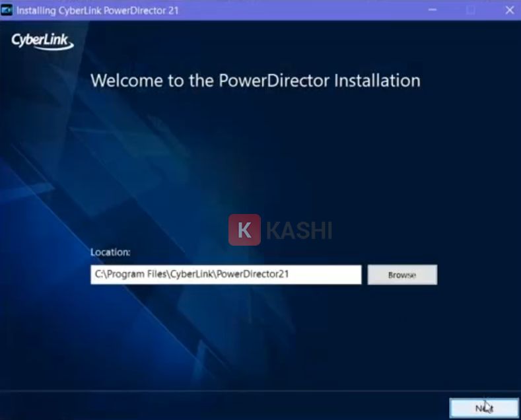Minimize the installer window
521x420 pixels.
pyautogui.click(x=433, y=11)
